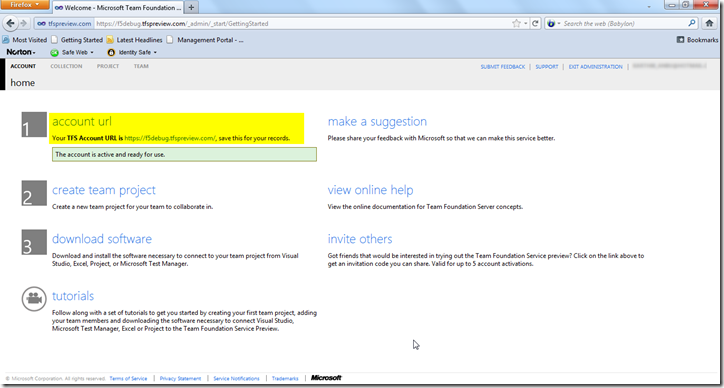Open address bar history dropdown arrow

pos(525,23)
